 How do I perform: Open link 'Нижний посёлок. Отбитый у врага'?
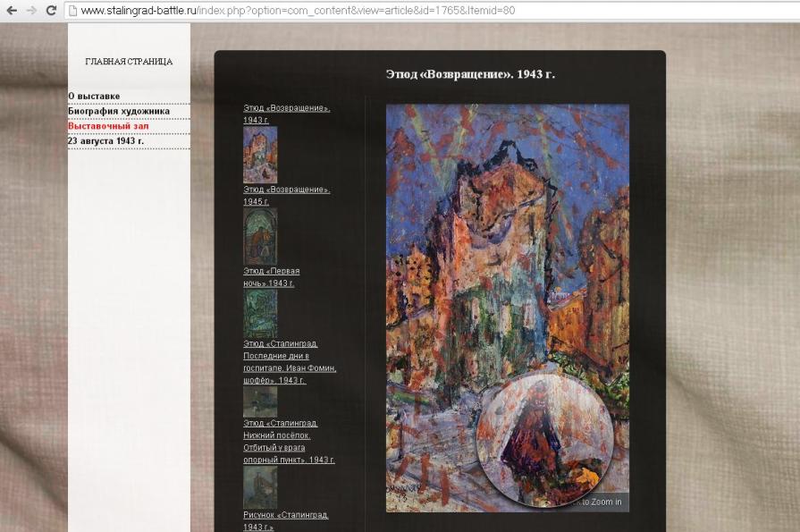tap(289, 442)
